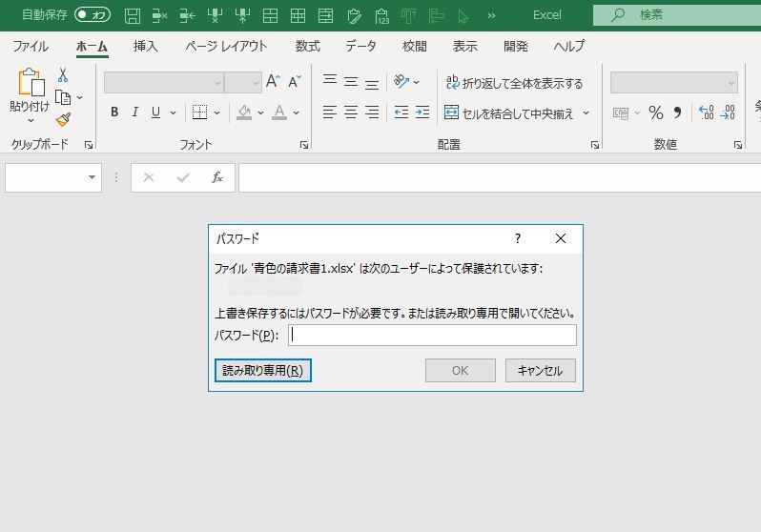Open the 挿入 ribbon tab
Image resolution: width=761 pixels, height=532 pixels.
click(145, 46)
